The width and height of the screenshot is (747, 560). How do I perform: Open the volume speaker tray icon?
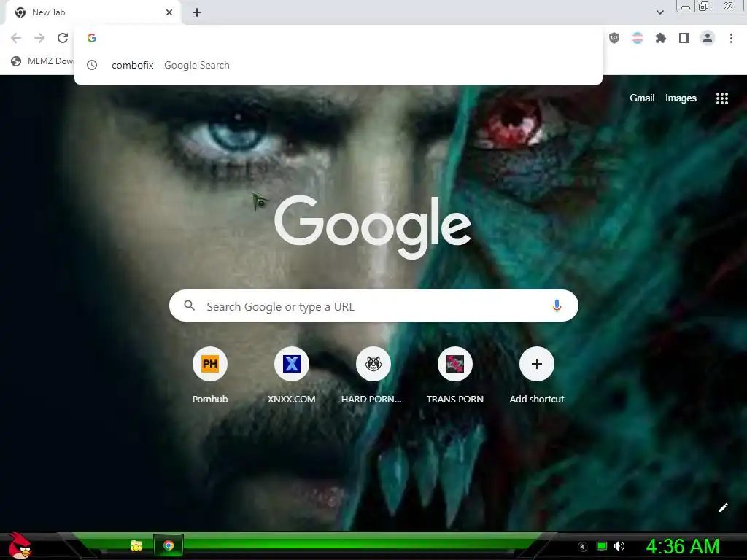pos(619,546)
